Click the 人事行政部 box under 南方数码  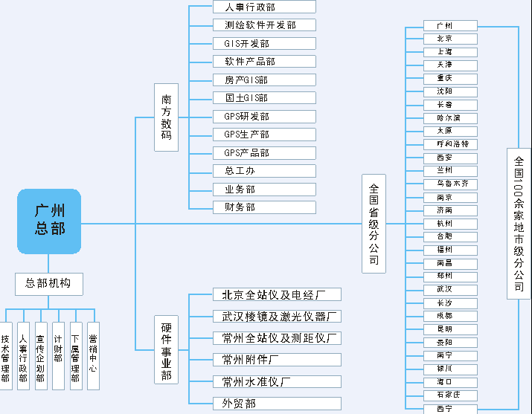click(253, 7)
